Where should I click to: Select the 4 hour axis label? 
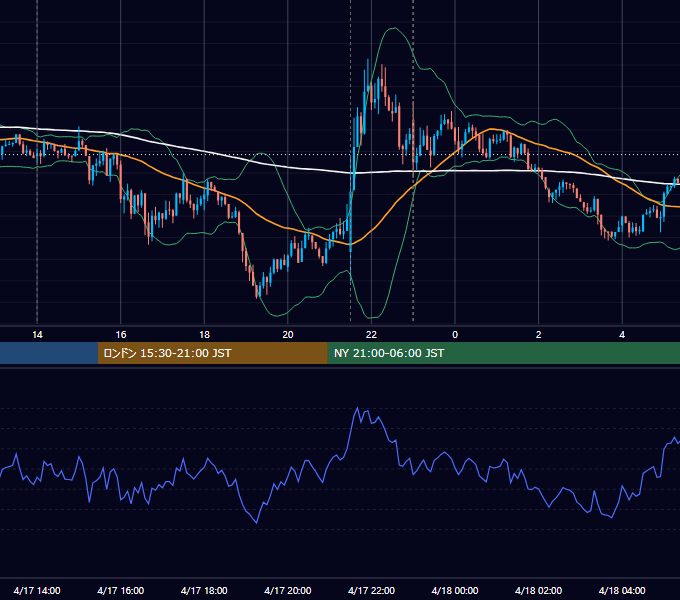(x=622, y=335)
